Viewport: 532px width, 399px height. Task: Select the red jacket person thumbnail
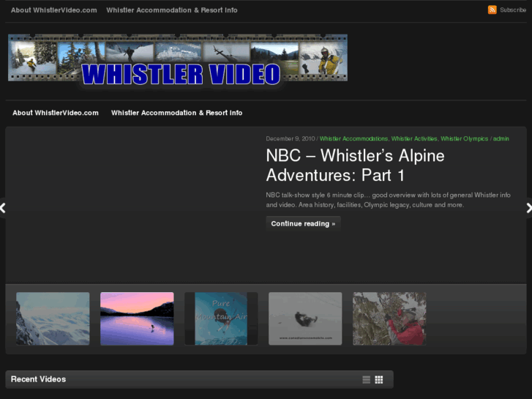tap(389, 318)
